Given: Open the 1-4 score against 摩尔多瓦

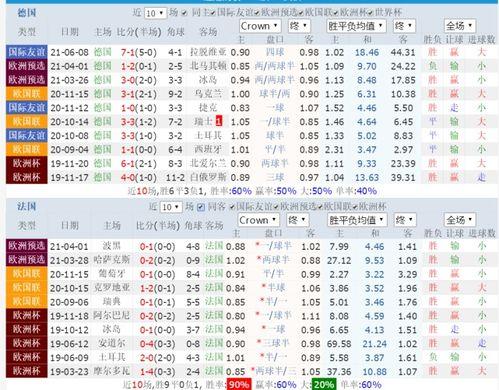Looking at the screenshot, I should (x=147, y=371).
